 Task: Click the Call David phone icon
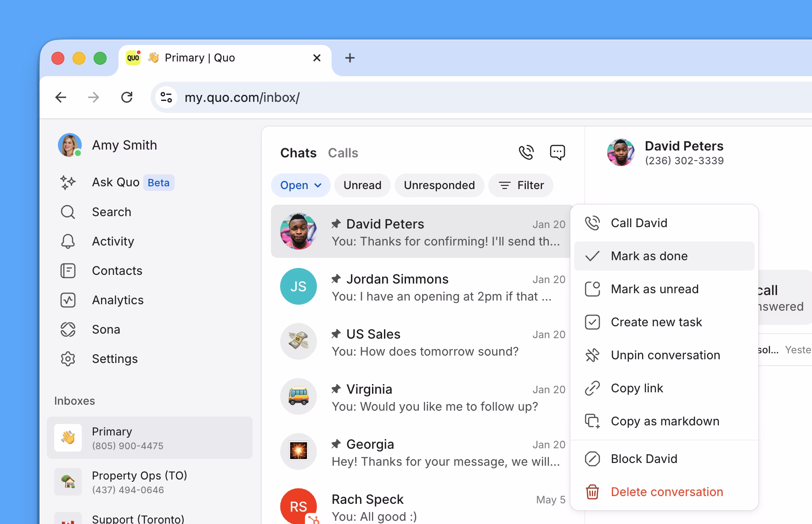[592, 223]
